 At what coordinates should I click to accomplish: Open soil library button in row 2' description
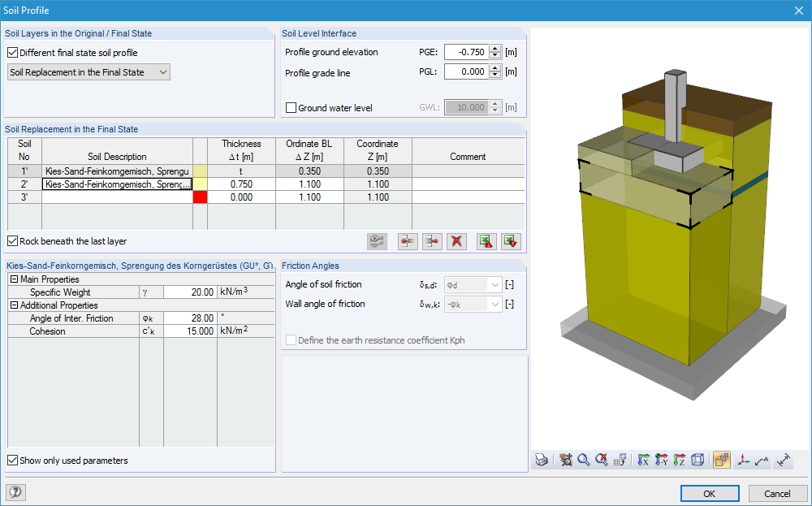[x=187, y=184]
